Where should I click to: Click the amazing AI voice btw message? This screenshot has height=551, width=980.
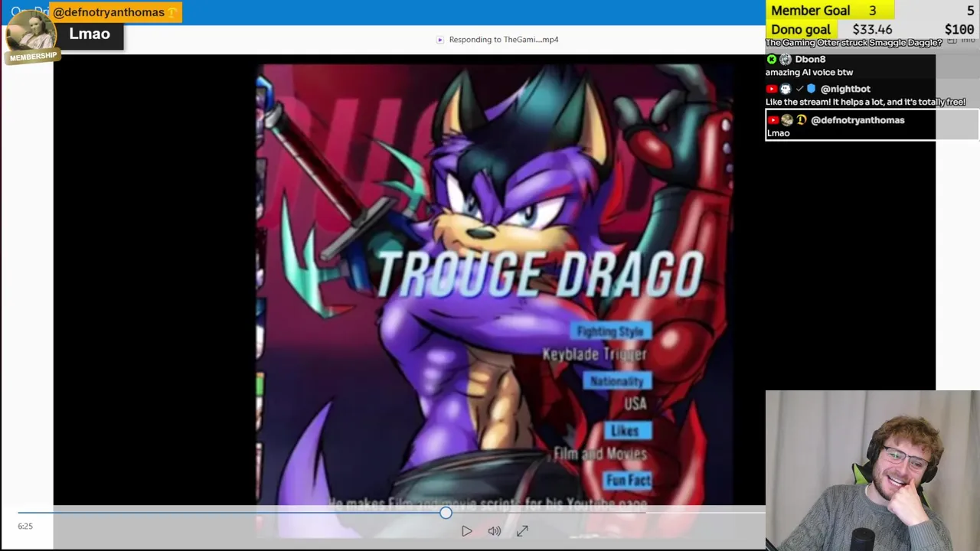(809, 72)
